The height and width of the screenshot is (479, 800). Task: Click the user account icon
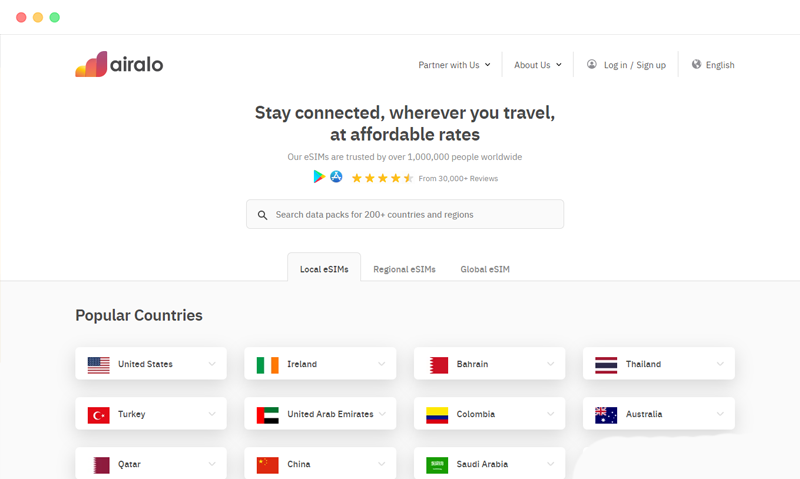(x=592, y=64)
